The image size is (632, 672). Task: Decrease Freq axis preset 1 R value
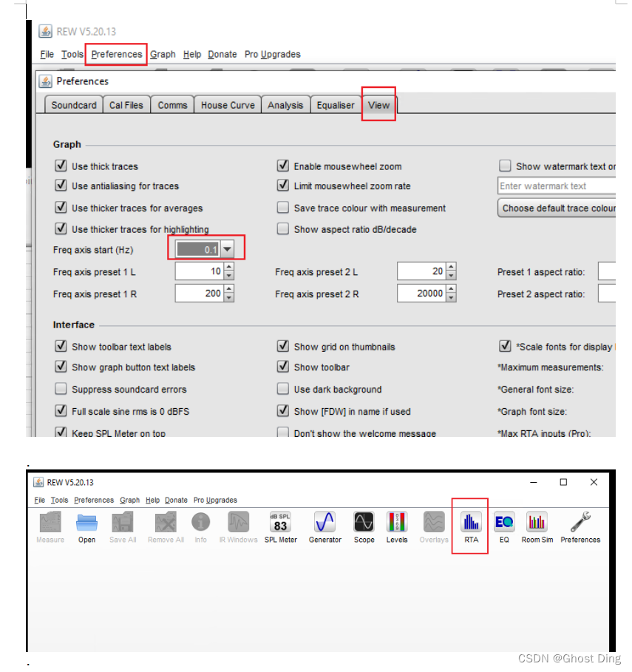pyautogui.click(x=229, y=298)
